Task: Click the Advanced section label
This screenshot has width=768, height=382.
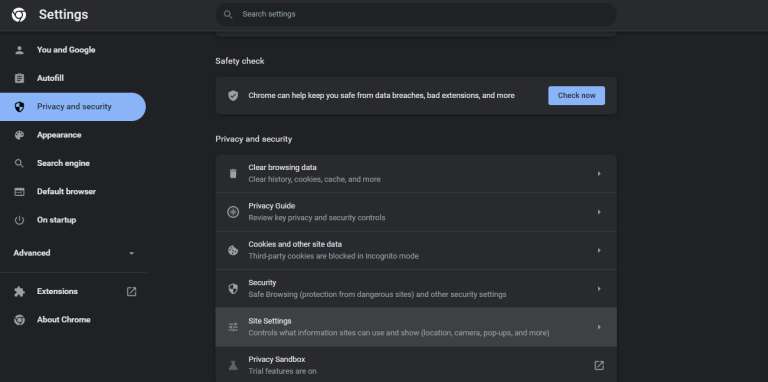Action: (32, 253)
